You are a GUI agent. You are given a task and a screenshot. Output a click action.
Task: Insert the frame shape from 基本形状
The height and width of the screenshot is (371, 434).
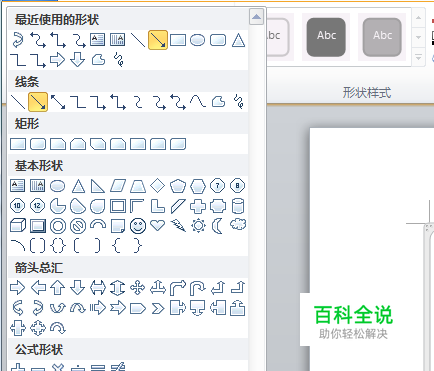(118, 206)
